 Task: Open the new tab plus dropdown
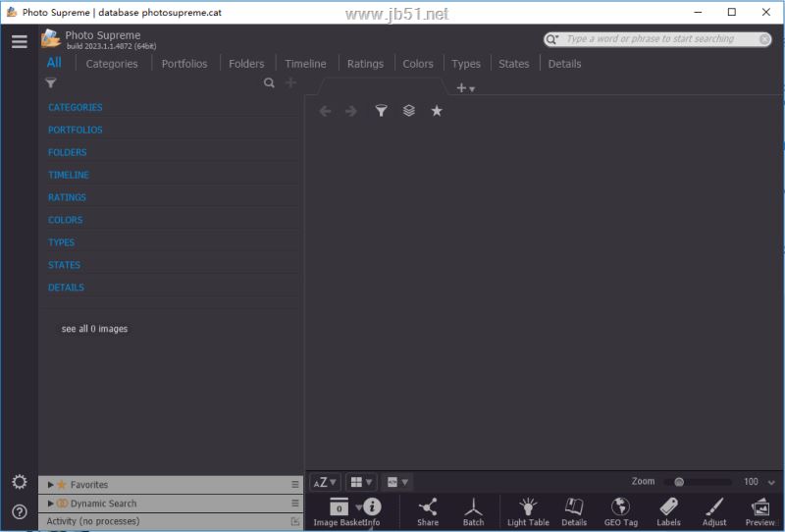pyautogui.click(x=465, y=88)
